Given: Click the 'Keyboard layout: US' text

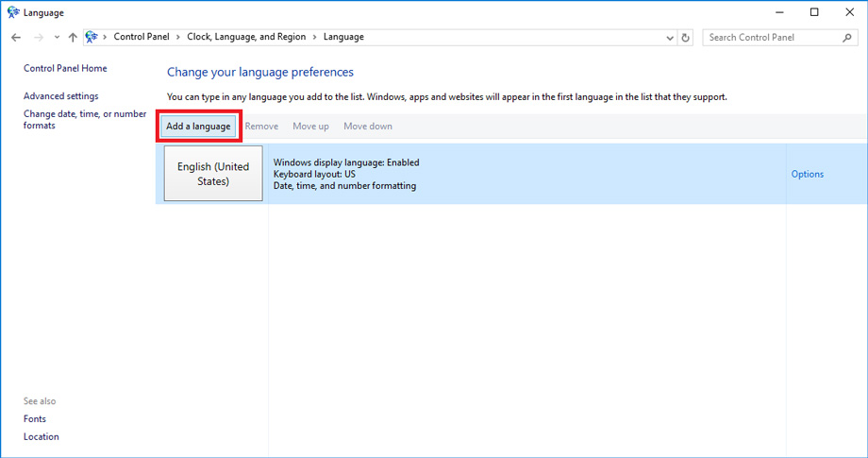Looking at the screenshot, I should 314,174.
